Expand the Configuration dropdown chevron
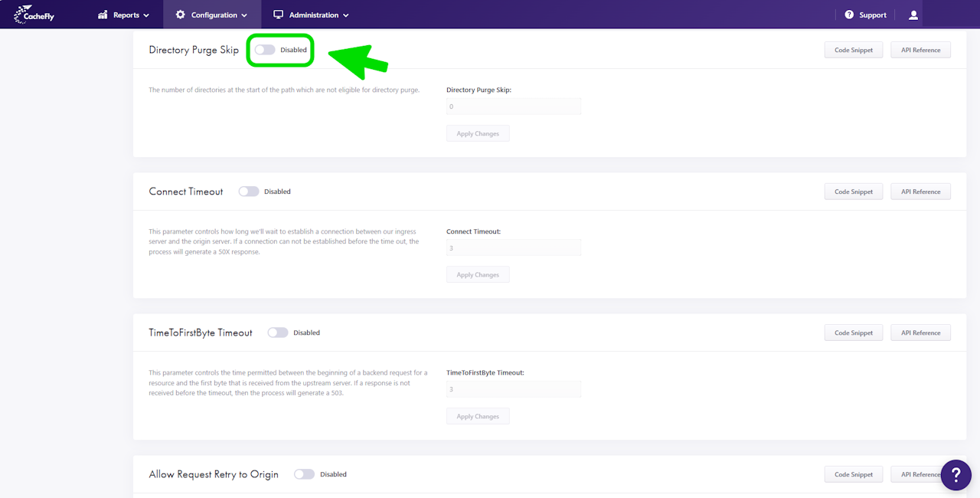The image size is (980, 498). pyautogui.click(x=244, y=15)
